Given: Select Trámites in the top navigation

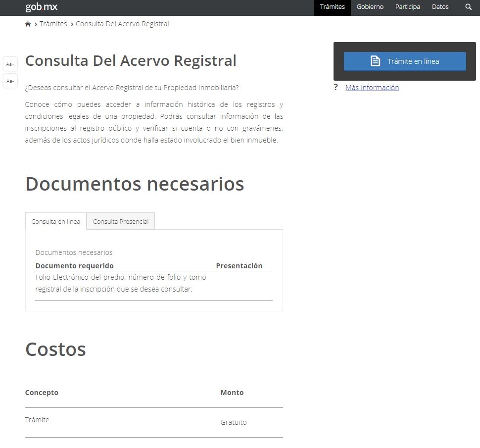Looking at the screenshot, I should point(332,7).
